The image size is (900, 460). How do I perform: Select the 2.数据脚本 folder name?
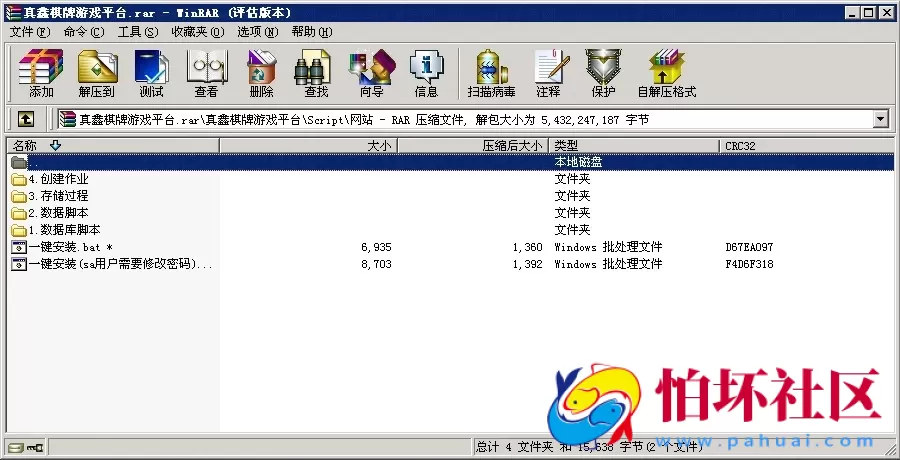[x=59, y=213]
